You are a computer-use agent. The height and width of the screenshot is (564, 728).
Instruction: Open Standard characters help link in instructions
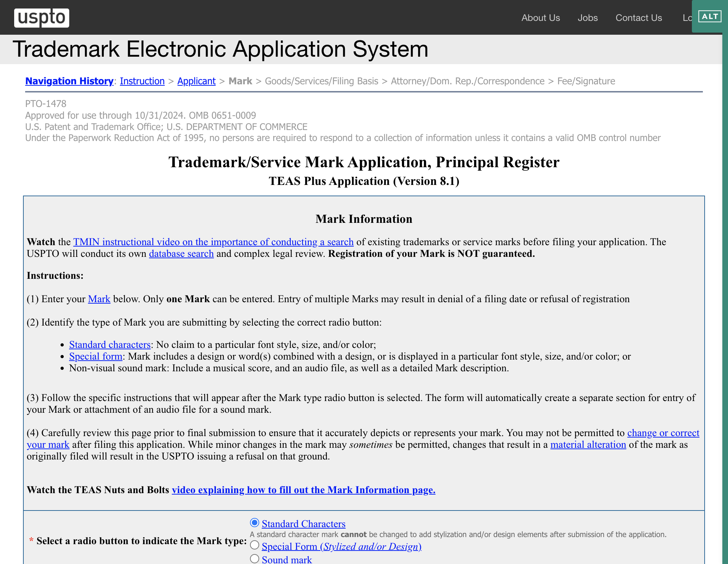point(110,345)
